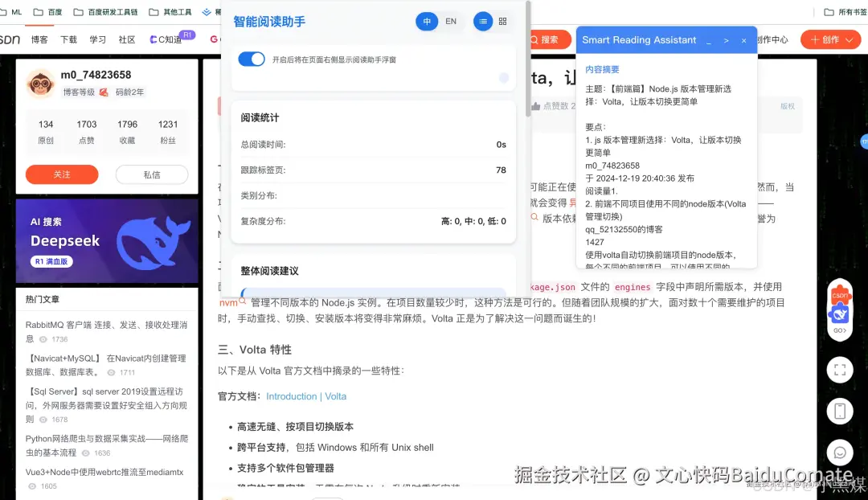The height and width of the screenshot is (500, 868).
Task: Open the 创作 create dropdown button
Action: [830, 40]
